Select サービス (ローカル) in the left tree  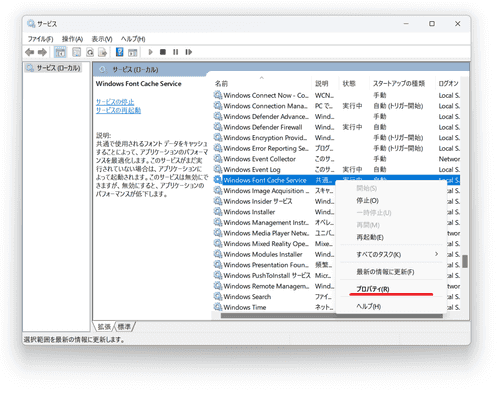tap(58, 68)
